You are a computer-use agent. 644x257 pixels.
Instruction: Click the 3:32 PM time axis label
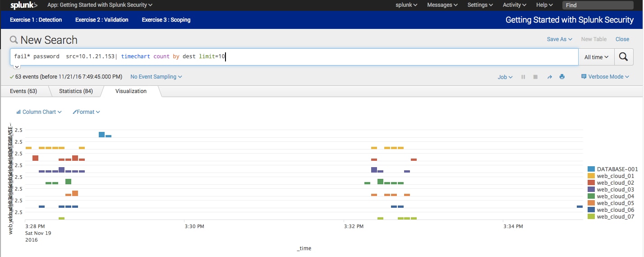pos(354,226)
